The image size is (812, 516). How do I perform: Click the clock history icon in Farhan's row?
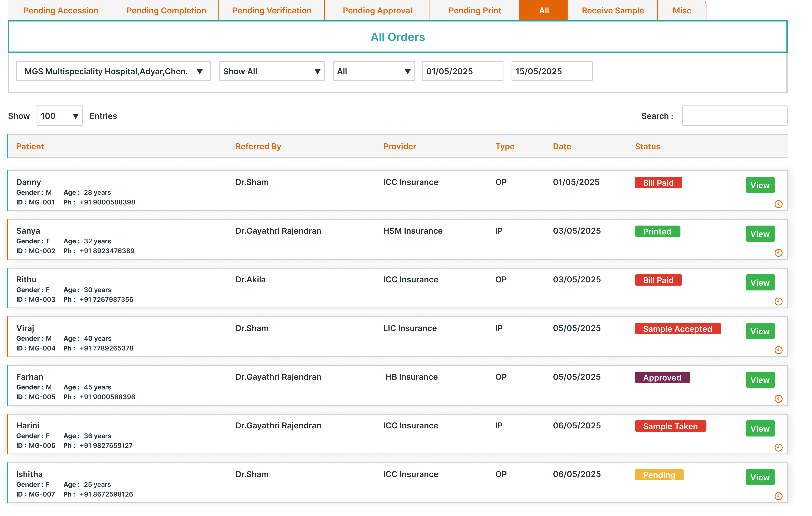click(x=778, y=399)
